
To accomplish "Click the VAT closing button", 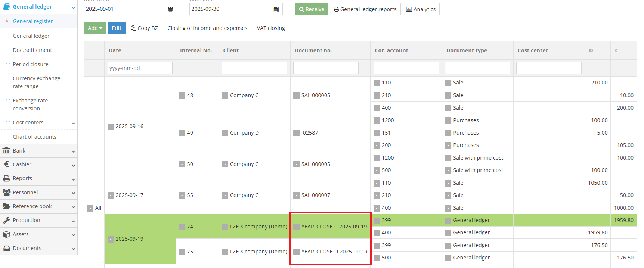I will pyautogui.click(x=271, y=28).
